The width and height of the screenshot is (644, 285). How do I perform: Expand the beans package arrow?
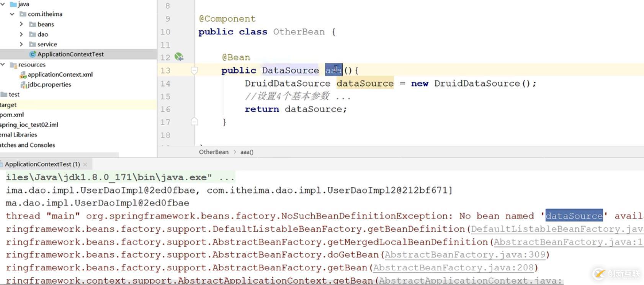21,24
